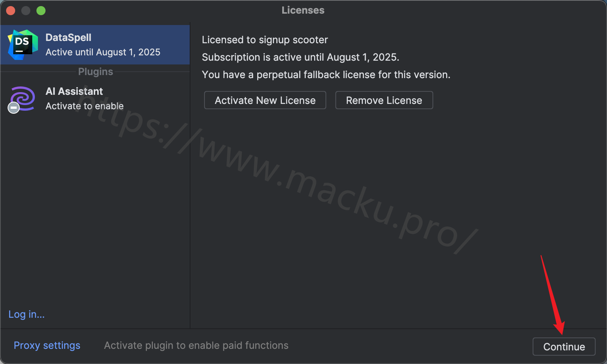Image resolution: width=607 pixels, height=364 pixels.
Task: Open Proxy settings link
Action: click(x=47, y=345)
